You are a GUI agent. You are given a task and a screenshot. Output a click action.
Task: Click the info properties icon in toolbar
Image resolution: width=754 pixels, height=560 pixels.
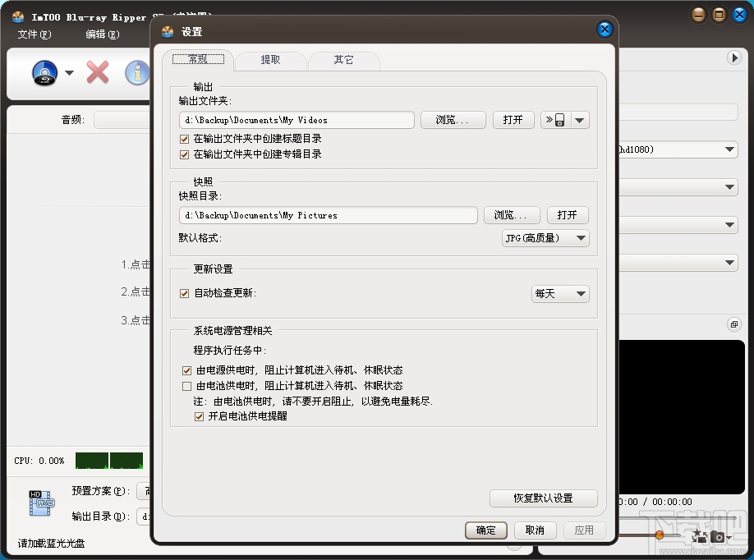[x=136, y=72]
